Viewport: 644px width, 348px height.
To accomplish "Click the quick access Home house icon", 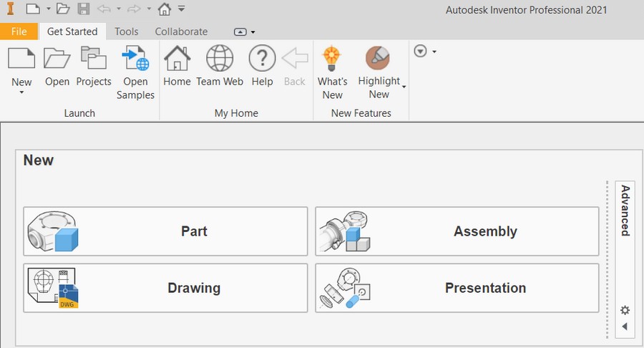I will (165, 9).
